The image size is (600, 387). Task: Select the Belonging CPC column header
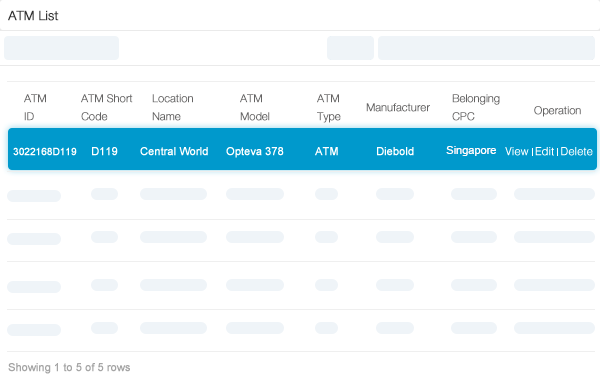(x=476, y=107)
